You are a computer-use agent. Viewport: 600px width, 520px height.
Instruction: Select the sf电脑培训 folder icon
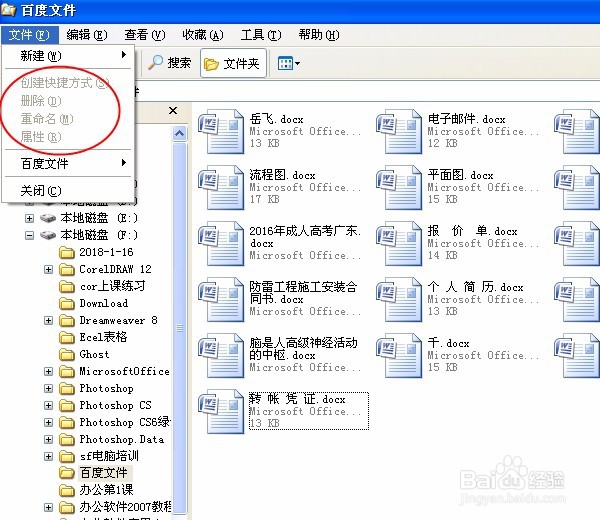coord(67,456)
